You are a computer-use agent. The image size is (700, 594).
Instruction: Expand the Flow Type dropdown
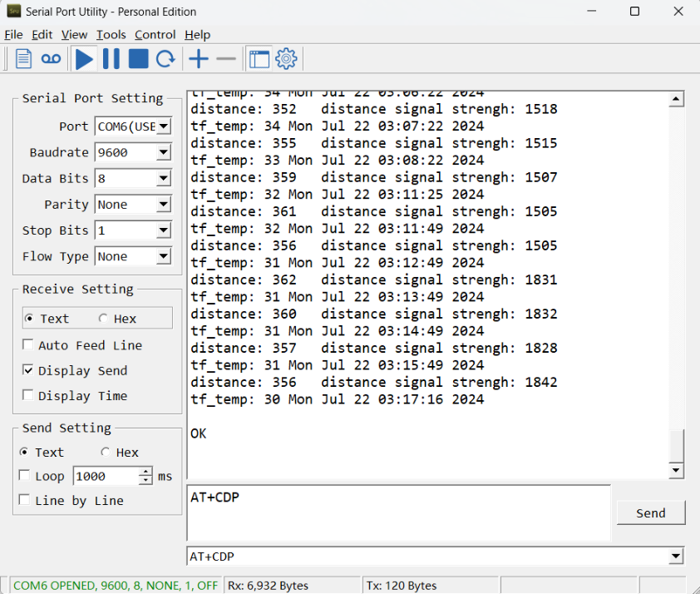164,256
